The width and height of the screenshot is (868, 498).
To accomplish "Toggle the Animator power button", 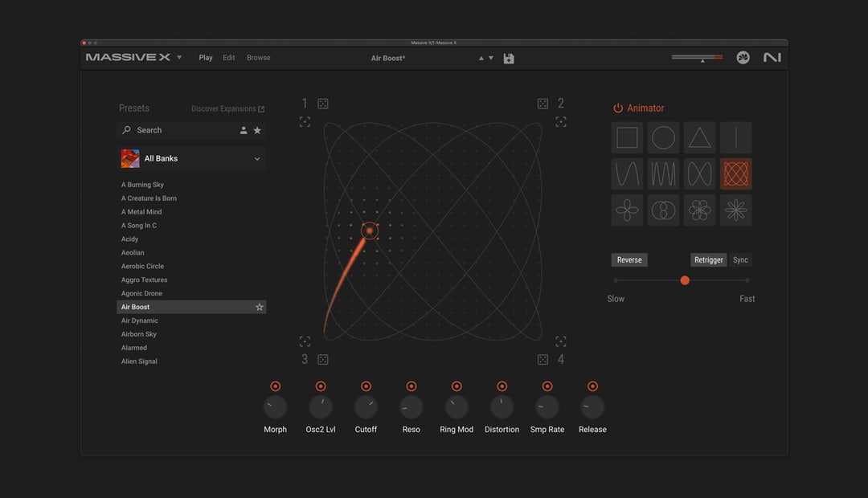I will (x=618, y=108).
